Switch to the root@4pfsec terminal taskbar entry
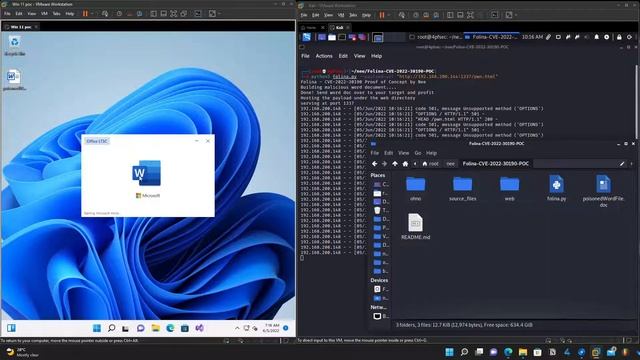Screen dimensions: 640x360 (x=436, y=37)
